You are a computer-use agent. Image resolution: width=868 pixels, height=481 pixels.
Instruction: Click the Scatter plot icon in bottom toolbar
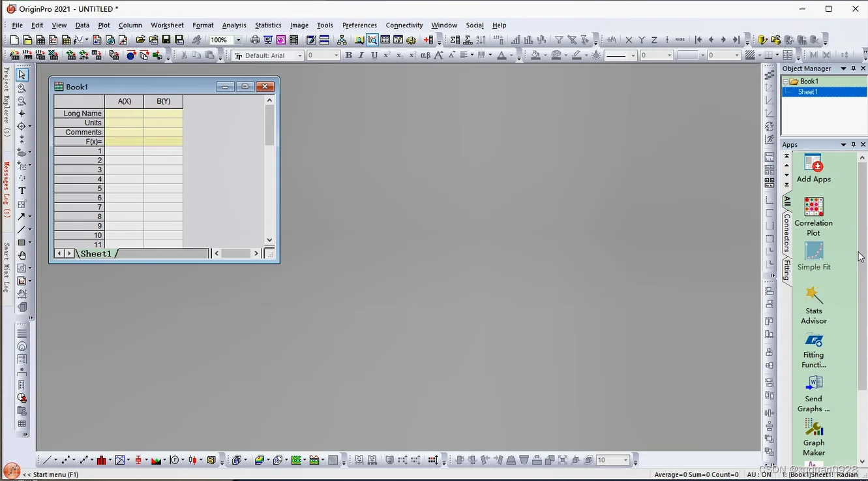point(65,460)
